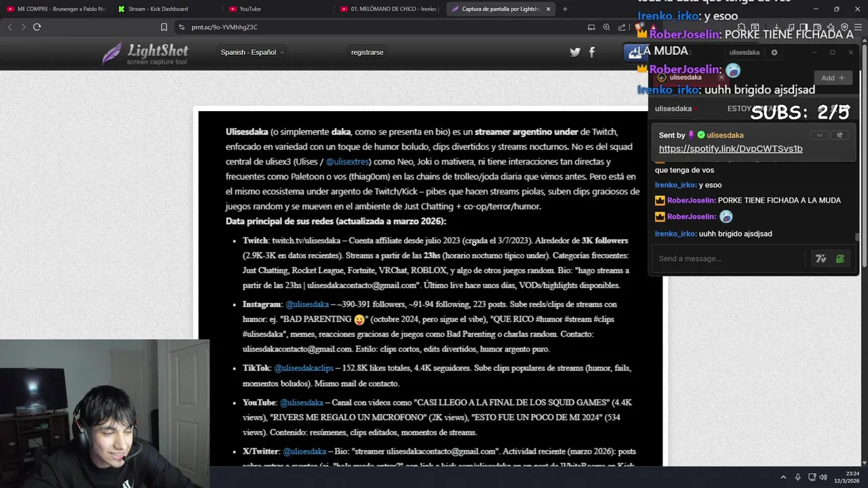Image resolution: width=868 pixels, height=488 pixels.
Task: Switch to ME COMPRE Brunenger tab
Action: (x=56, y=9)
